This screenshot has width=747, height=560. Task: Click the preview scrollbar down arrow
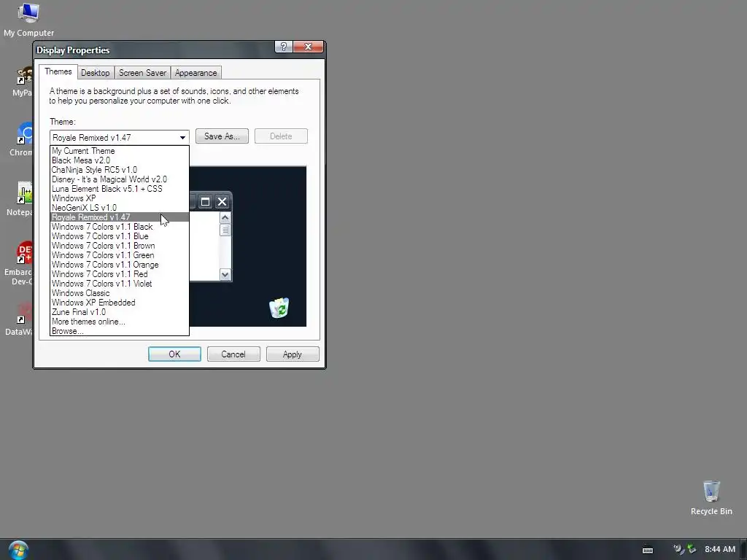pyautogui.click(x=225, y=275)
